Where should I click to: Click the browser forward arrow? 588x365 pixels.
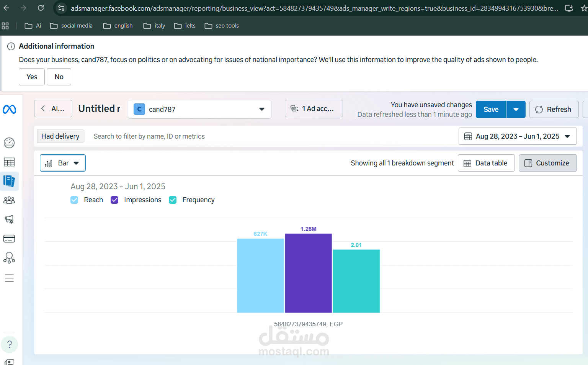(23, 8)
